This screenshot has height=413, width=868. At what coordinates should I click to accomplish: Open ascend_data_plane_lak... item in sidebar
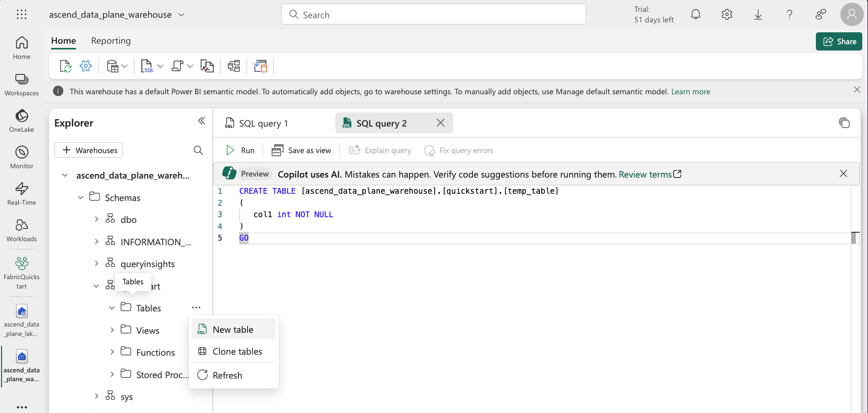click(21, 321)
